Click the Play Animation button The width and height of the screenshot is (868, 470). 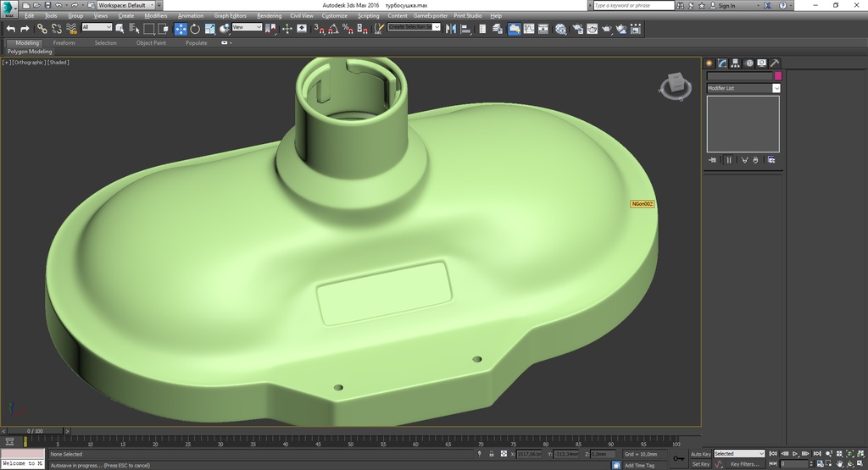click(795, 454)
